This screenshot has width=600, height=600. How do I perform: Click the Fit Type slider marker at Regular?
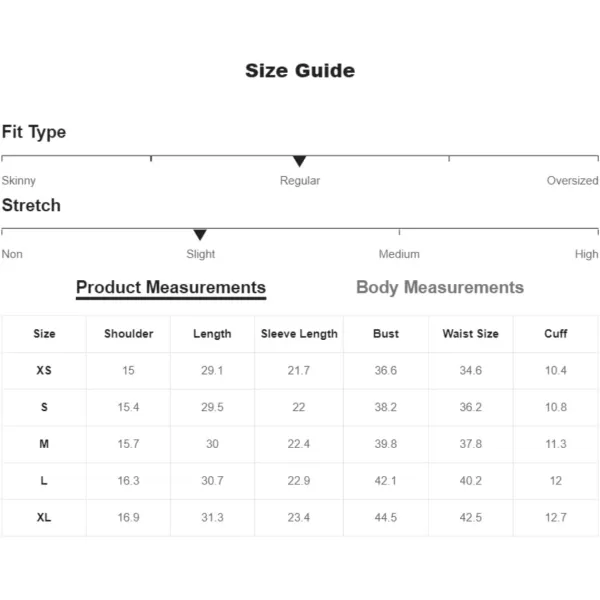[299, 161]
